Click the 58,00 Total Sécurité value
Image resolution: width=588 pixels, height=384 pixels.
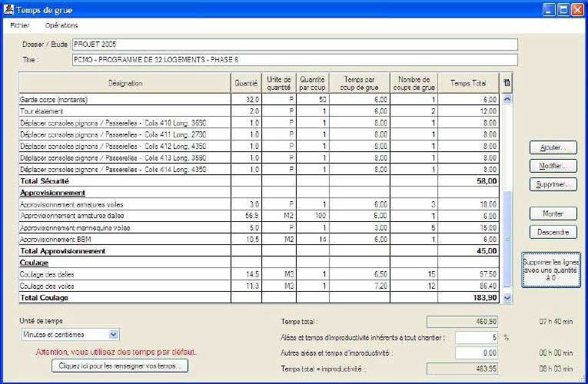coord(487,181)
